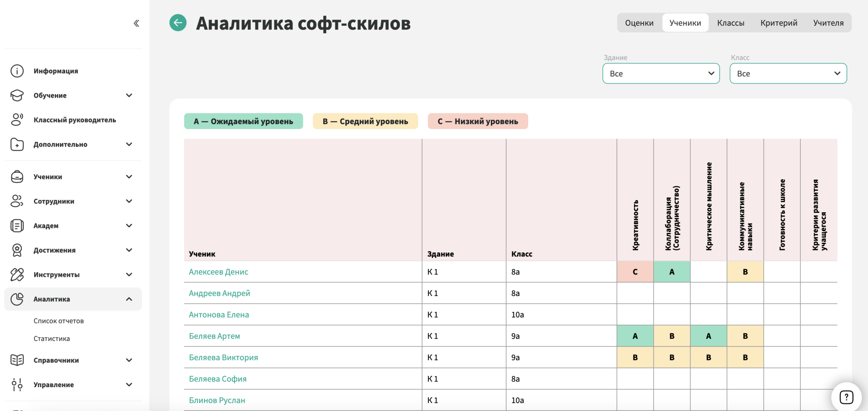Open Статистика in sidebar
The image size is (868, 411).
[x=52, y=339]
